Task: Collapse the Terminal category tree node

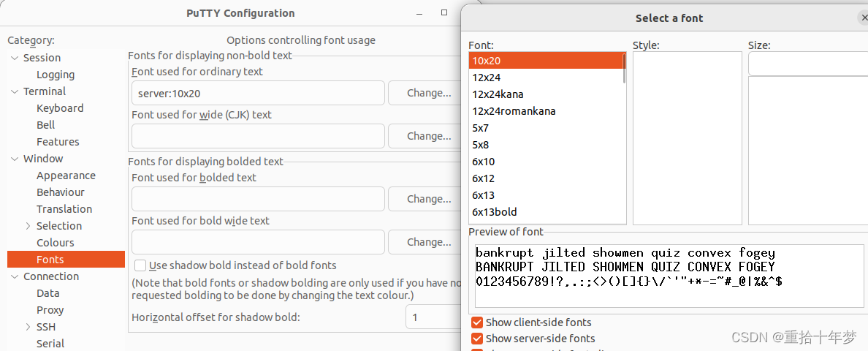Action: tap(15, 92)
